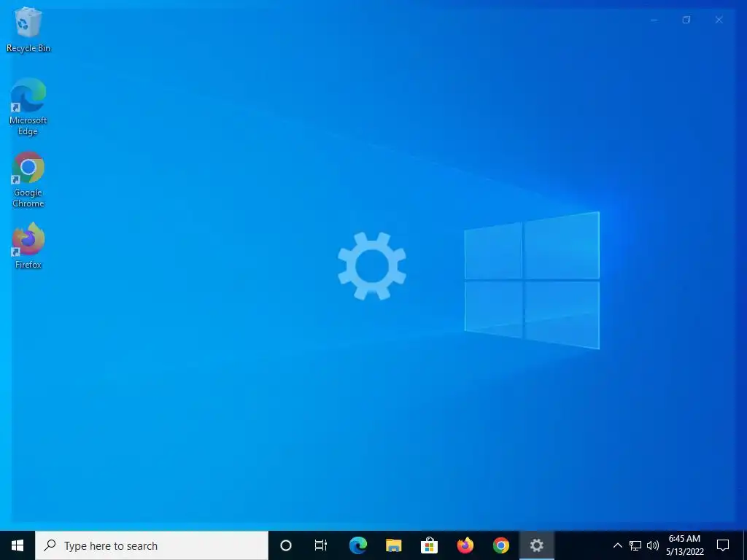Launch Google Chrome from the taskbar
The height and width of the screenshot is (560, 747).
(500, 545)
